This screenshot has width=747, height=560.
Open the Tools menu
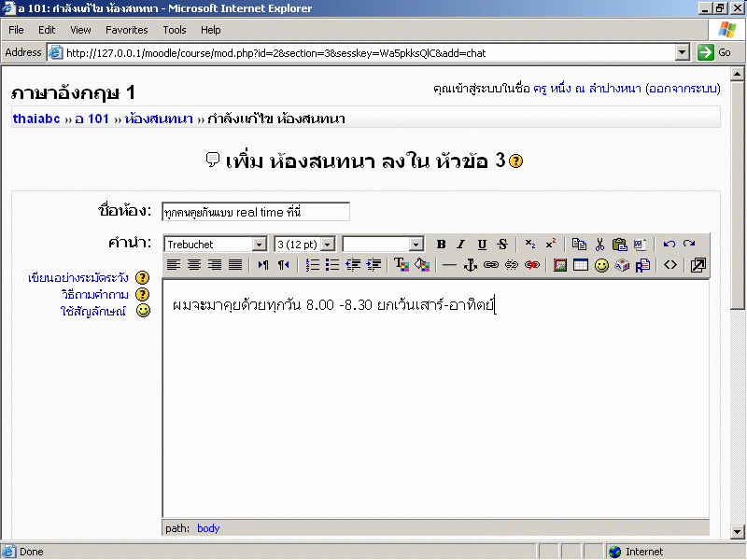pyautogui.click(x=175, y=30)
